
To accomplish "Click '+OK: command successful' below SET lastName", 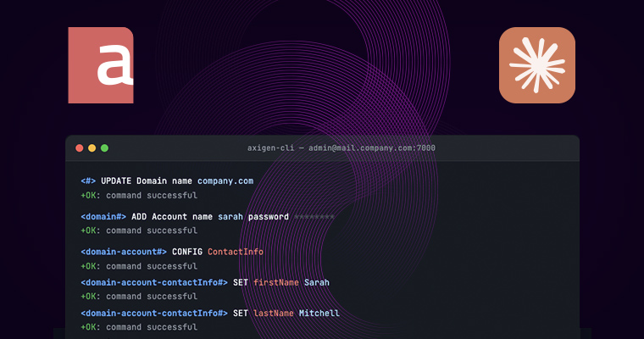I will point(139,327).
